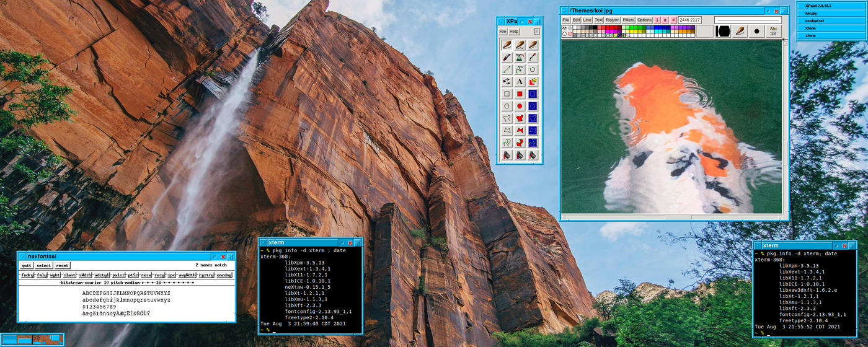Select the red Filled Rectangle tool
The width and height of the screenshot is (868, 347).
point(520,94)
